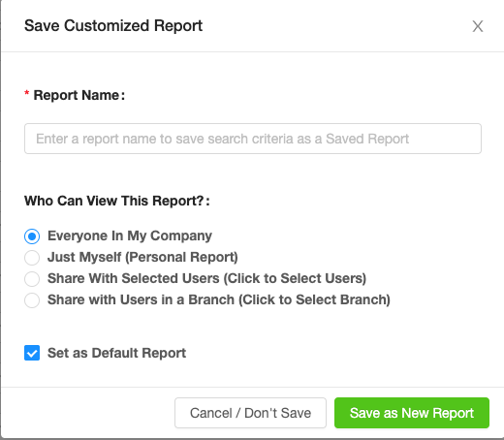
Task: Select the Share with Users in a Branch radio
Action: pyautogui.click(x=32, y=300)
